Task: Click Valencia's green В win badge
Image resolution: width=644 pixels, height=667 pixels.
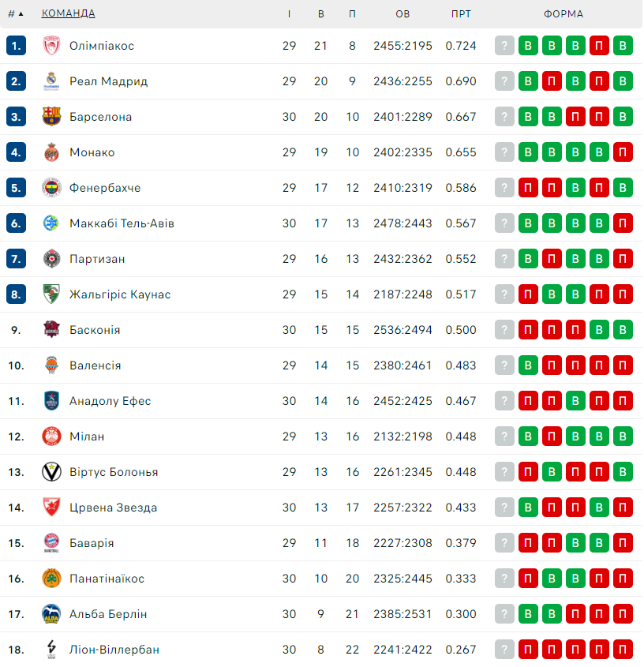Action: pos(528,365)
